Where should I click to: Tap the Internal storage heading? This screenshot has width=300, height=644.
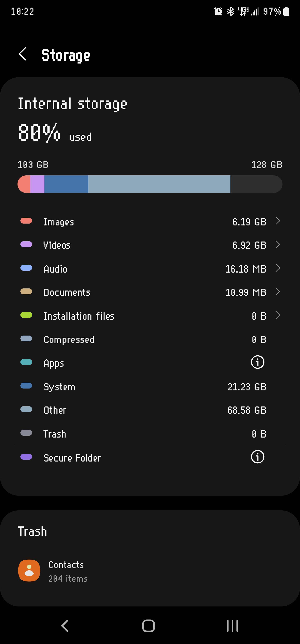pyautogui.click(x=73, y=104)
